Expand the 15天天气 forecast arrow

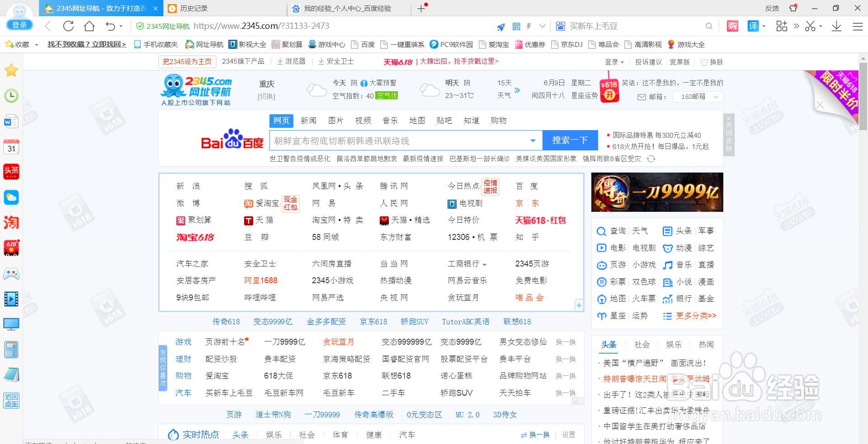point(517,90)
